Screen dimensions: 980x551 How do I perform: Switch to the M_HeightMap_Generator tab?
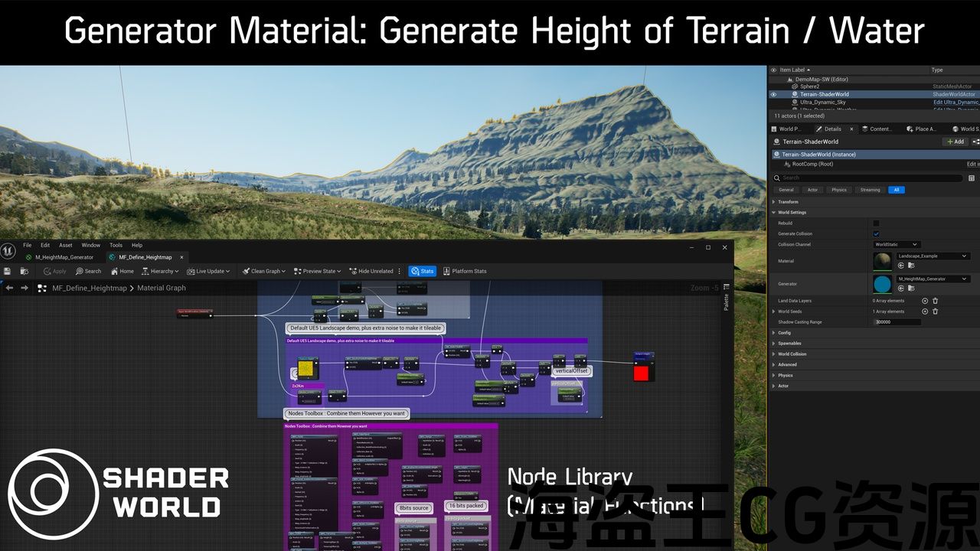click(64, 257)
